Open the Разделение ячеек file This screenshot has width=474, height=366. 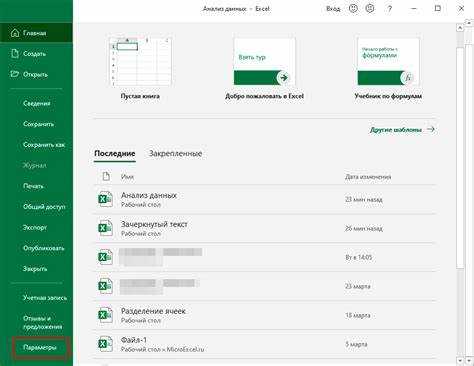(265, 315)
